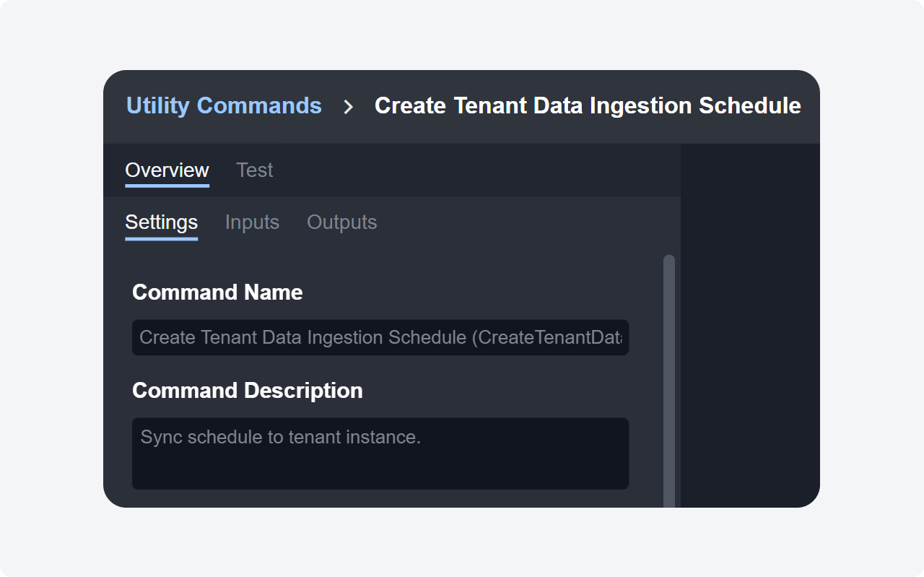Click the blue underline beneath Overview
The image size is (924, 577).
click(x=167, y=186)
